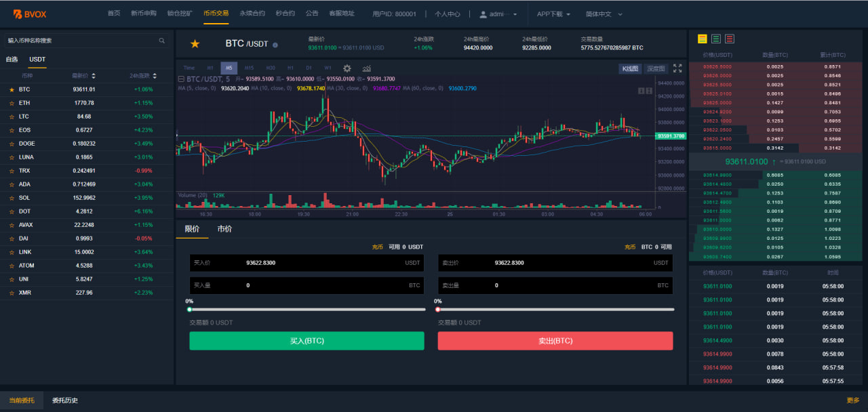Show combined order book view icon
This screenshot has height=412, width=868.
[x=702, y=39]
